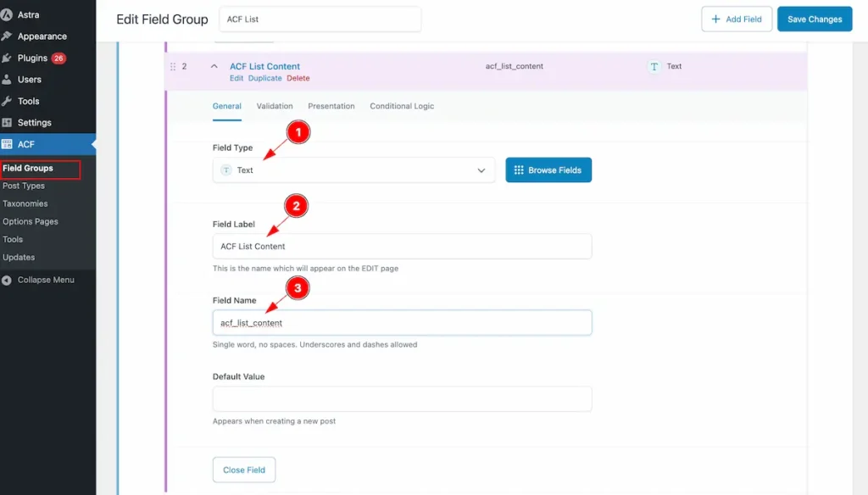Open the Conditional Logic tab
Image resolution: width=868 pixels, height=495 pixels.
402,106
